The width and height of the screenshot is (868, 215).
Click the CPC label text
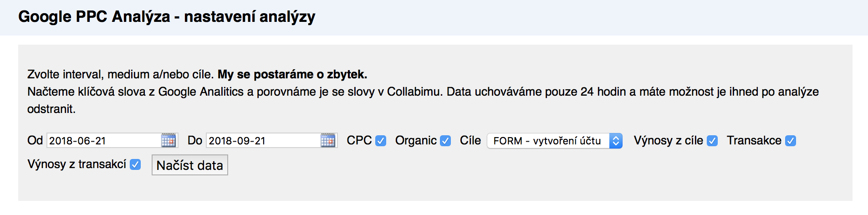coord(359,140)
